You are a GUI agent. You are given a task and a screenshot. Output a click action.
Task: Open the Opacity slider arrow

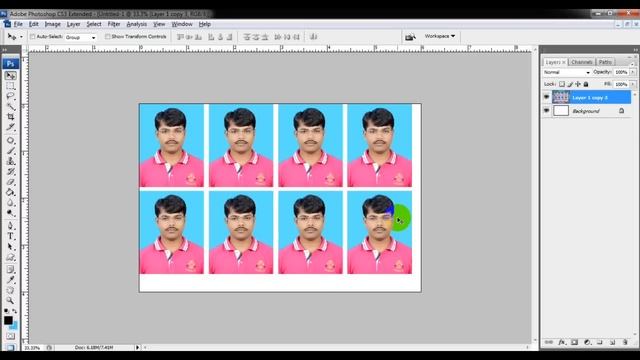(633, 72)
